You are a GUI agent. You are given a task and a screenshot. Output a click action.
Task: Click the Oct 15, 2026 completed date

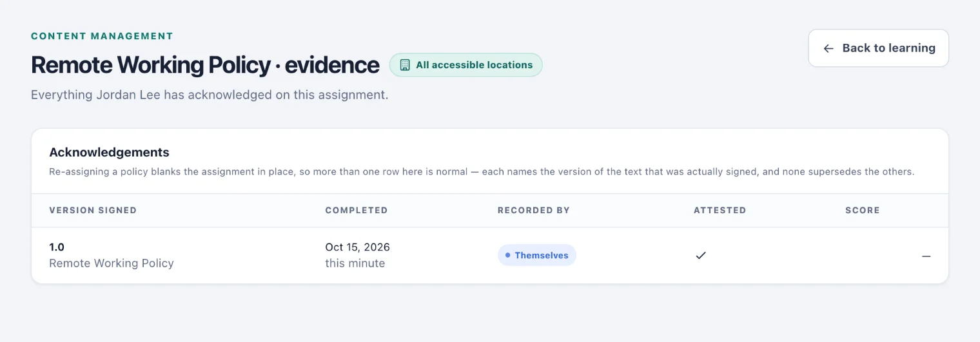[357, 247]
